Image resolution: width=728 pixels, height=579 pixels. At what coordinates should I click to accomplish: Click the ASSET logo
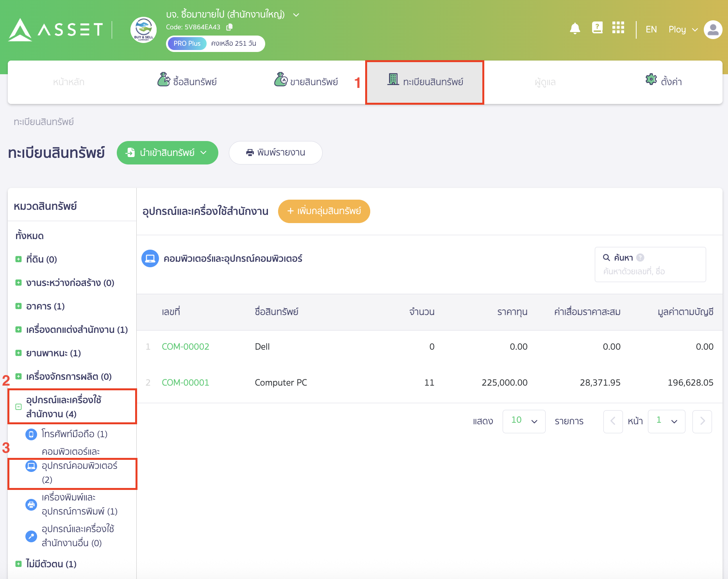tap(55, 29)
